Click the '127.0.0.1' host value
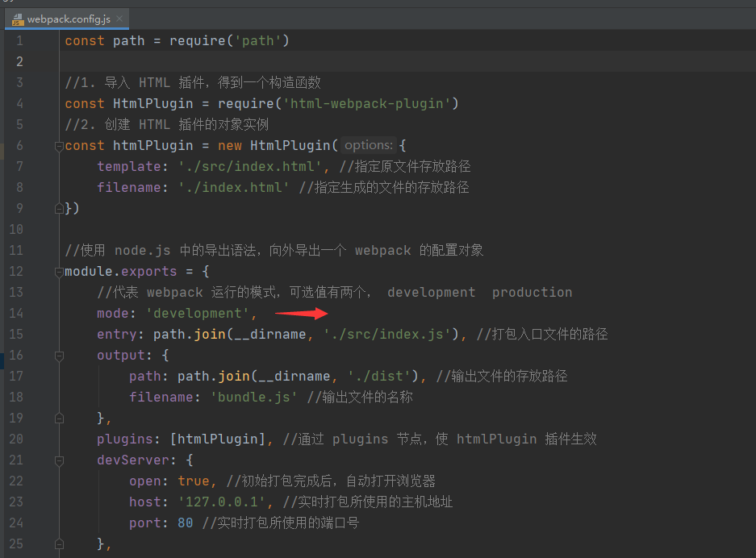756x558 pixels. tap(222, 502)
